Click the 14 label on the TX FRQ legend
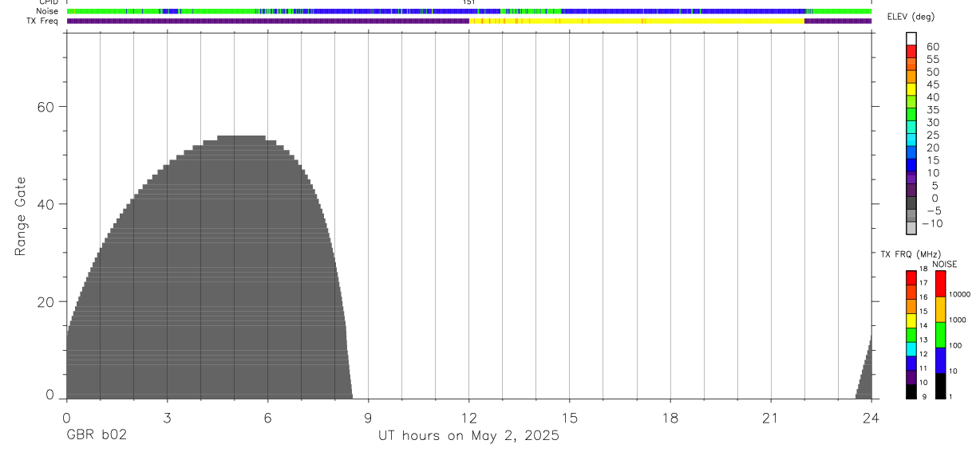Screen dimensions: 980x452 [x=923, y=325]
